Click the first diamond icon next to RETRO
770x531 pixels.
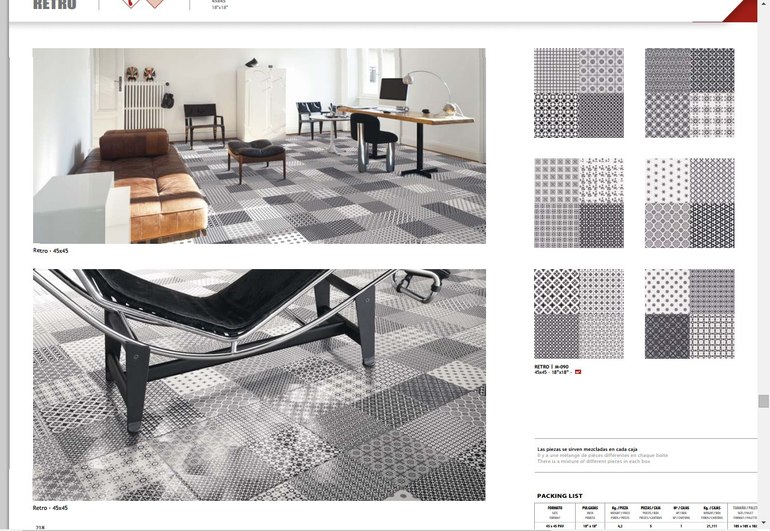tap(130, 3)
